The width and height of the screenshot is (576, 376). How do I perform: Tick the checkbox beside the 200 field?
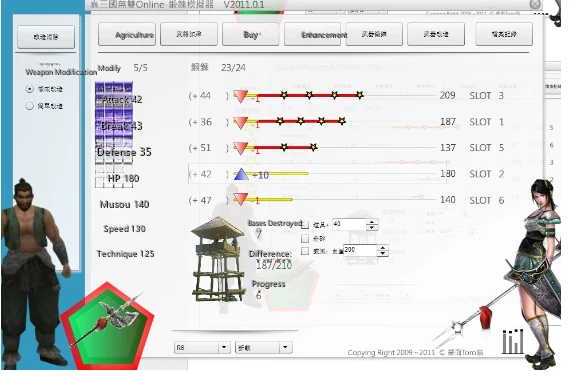[305, 251]
